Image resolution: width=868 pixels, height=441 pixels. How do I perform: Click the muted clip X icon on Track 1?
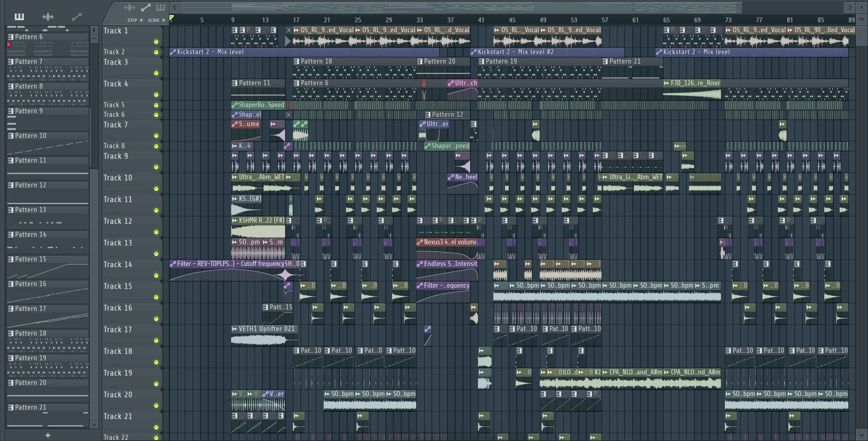[x=289, y=30]
